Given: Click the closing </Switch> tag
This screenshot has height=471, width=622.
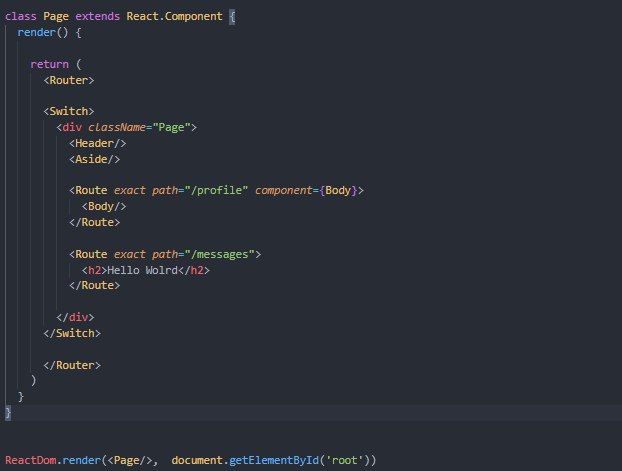Looking at the screenshot, I should click(x=72, y=333).
